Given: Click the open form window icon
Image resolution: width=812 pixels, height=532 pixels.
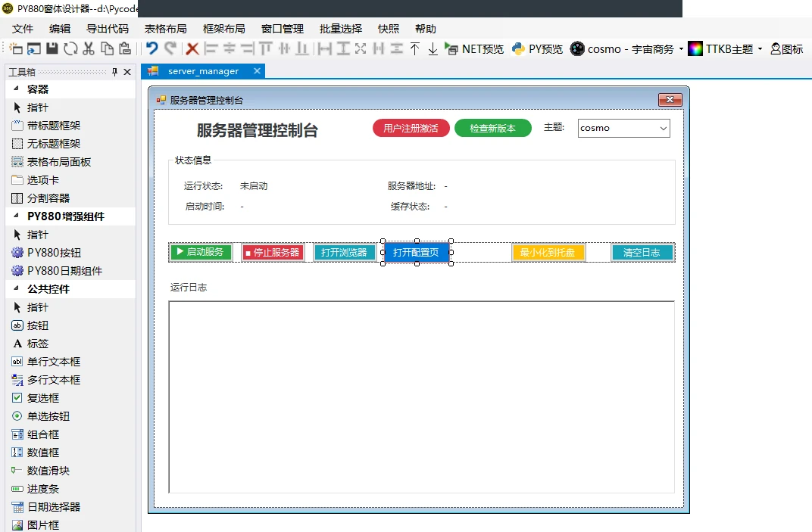Looking at the screenshot, I should pyautogui.click(x=33, y=48).
